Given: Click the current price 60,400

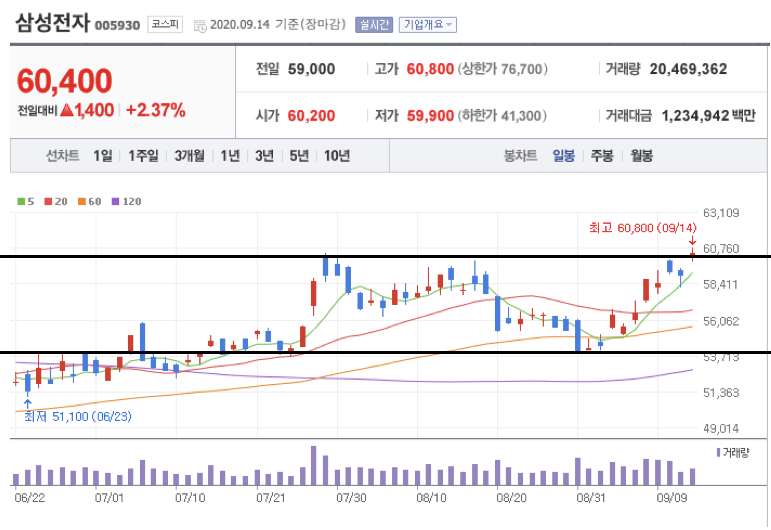Looking at the screenshot, I should click(64, 81).
